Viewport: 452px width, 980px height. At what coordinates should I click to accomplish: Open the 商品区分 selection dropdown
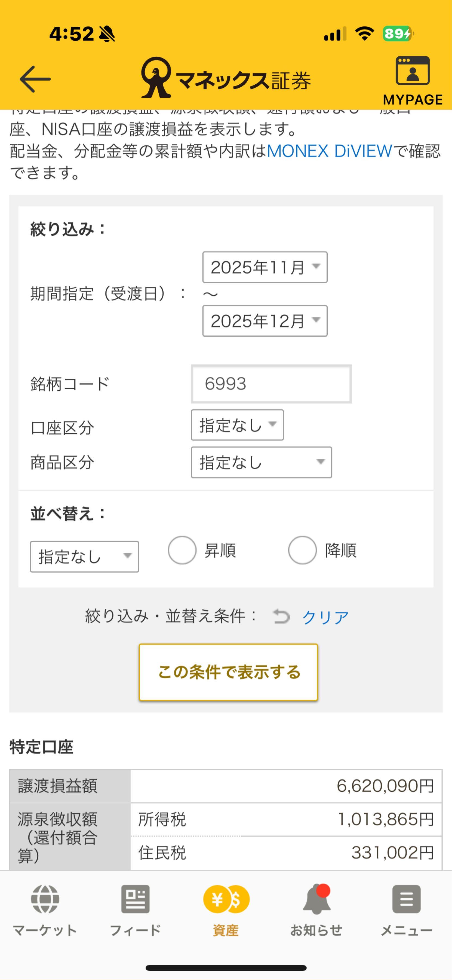(261, 462)
